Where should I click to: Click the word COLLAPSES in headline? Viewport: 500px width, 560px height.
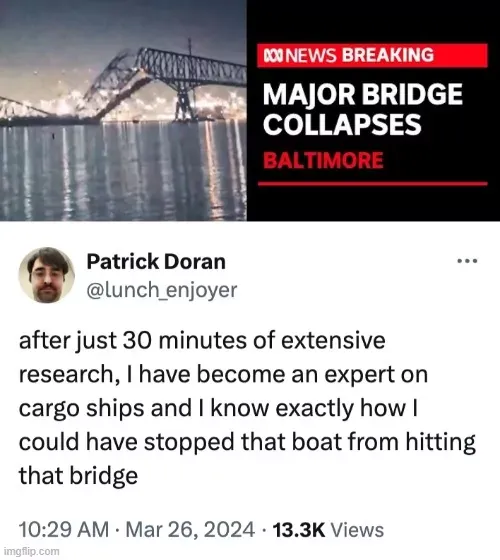tap(342, 125)
